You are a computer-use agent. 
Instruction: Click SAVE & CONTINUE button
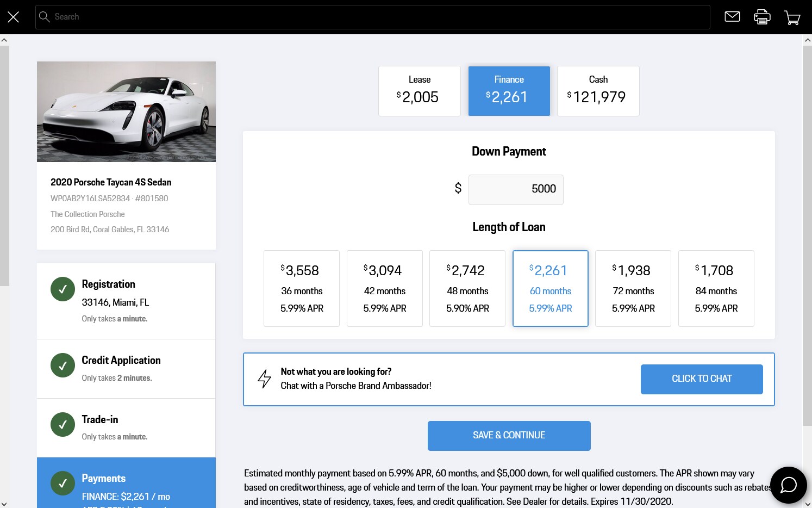(509, 436)
